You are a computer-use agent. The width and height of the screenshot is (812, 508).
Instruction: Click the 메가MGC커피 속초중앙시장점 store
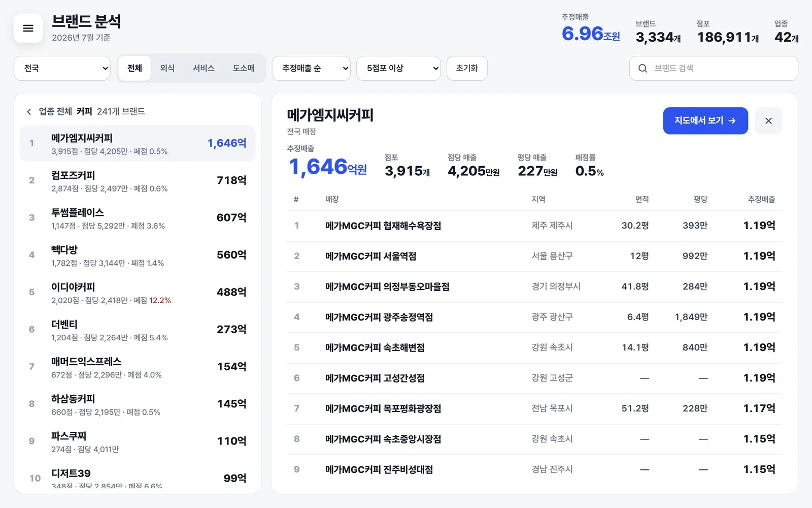[x=383, y=439]
